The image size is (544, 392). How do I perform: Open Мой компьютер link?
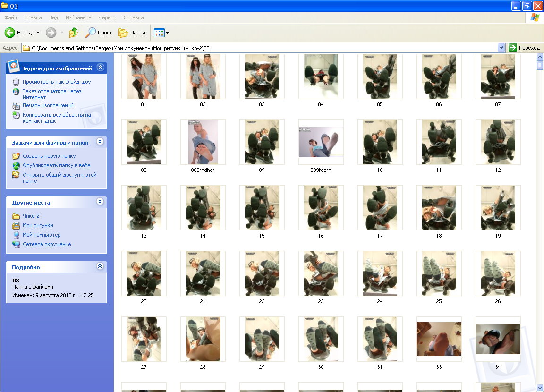pyautogui.click(x=42, y=235)
